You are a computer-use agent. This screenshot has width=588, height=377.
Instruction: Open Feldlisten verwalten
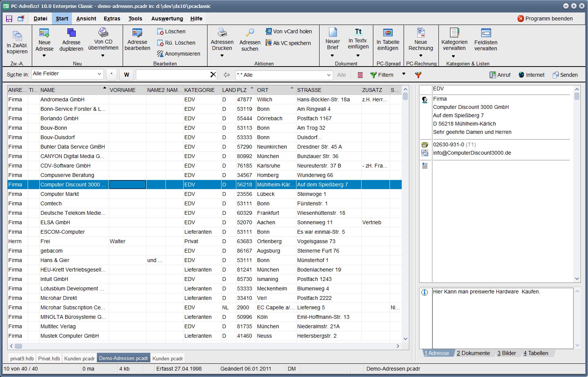coord(486,39)
